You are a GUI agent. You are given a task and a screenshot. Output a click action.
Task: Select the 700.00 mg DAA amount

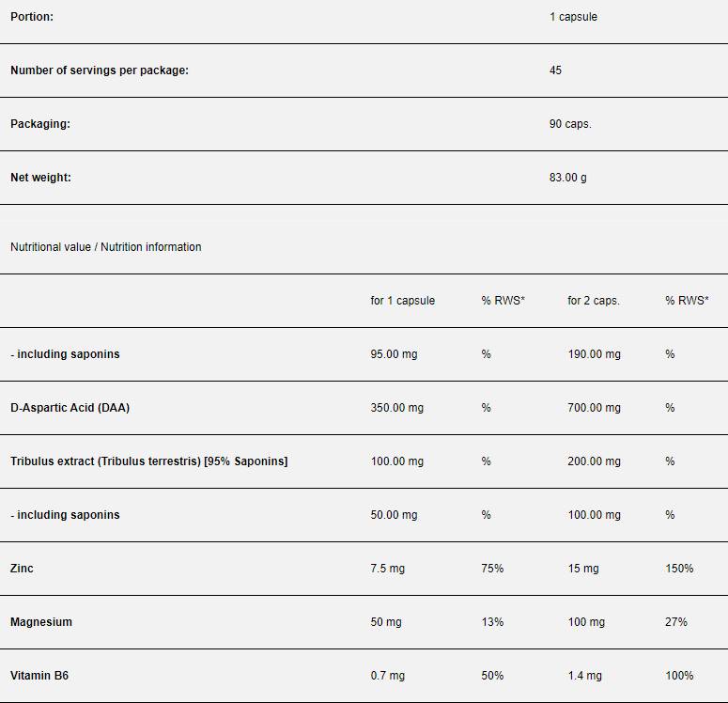click(594, 408)
